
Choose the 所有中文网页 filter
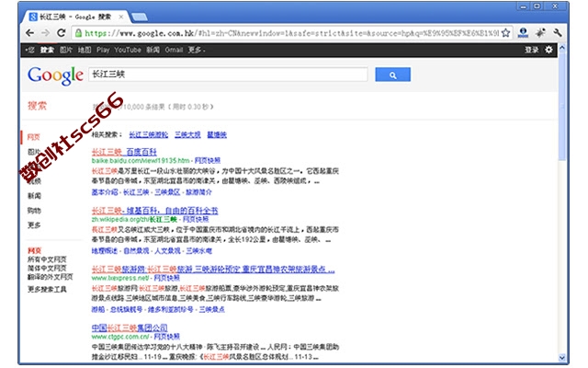(x=47, y=259)
